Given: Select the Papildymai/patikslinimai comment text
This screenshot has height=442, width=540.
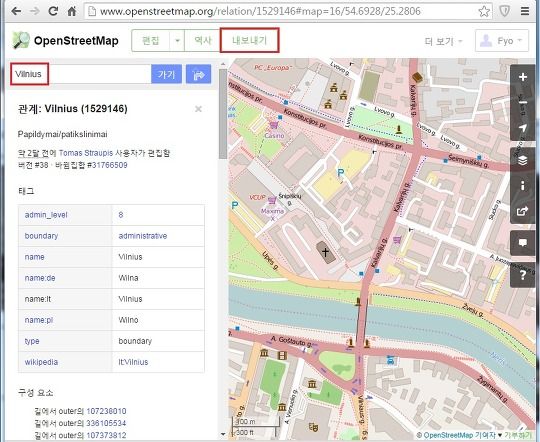Looking at the screenshot, I should 62,134.
